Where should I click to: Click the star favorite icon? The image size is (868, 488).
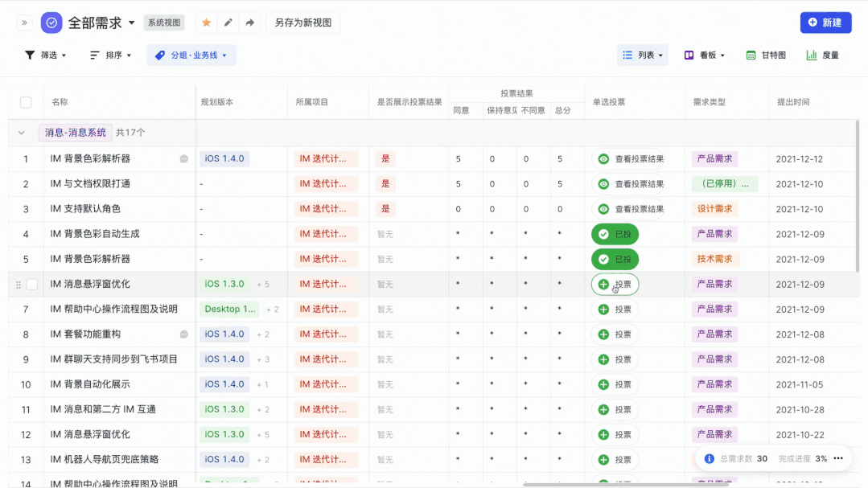click(207, 23)
